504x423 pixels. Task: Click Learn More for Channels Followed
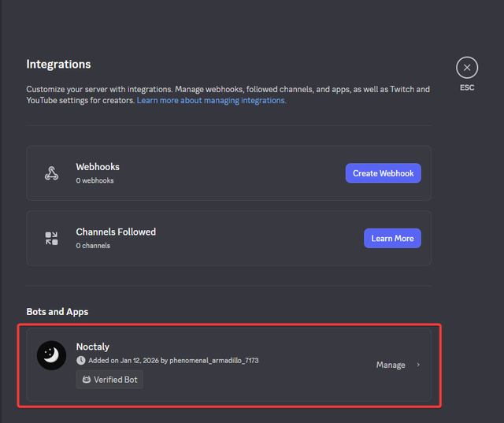(392, 238)
